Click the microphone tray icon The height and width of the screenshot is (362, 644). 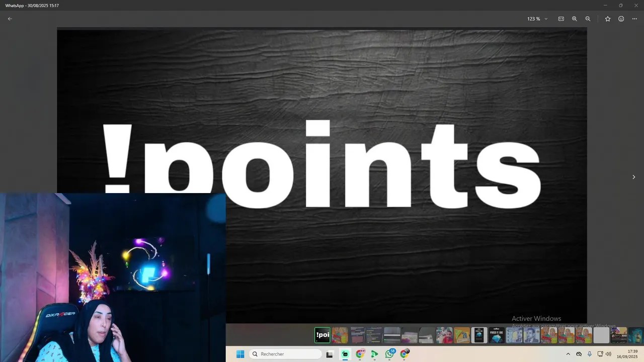point(590,354)
